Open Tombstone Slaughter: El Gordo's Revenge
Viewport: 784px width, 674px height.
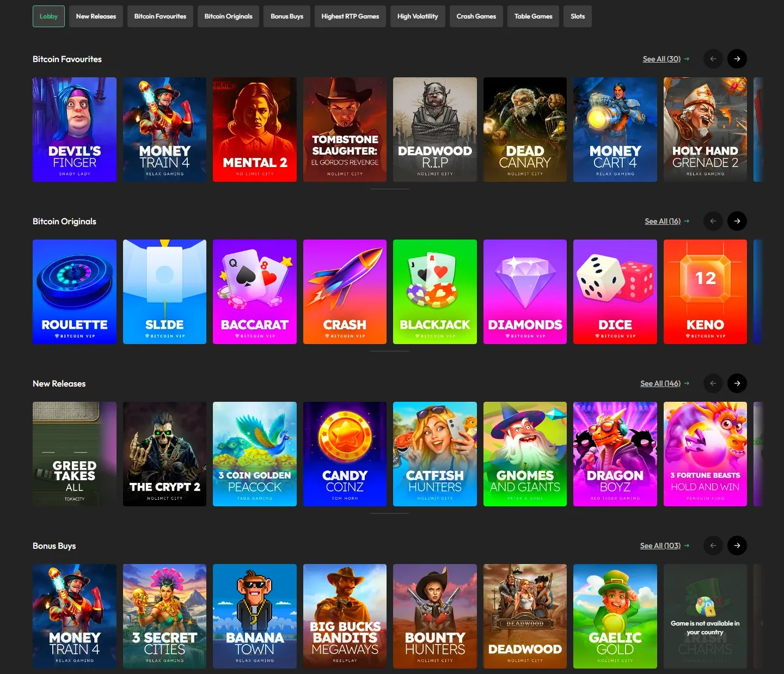point(345,130)
